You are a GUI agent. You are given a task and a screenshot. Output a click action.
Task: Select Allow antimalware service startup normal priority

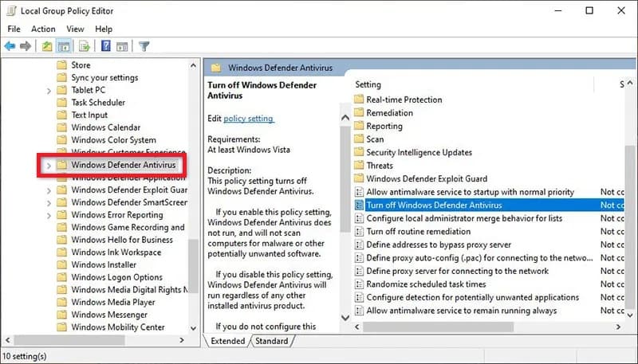[470, 192]
